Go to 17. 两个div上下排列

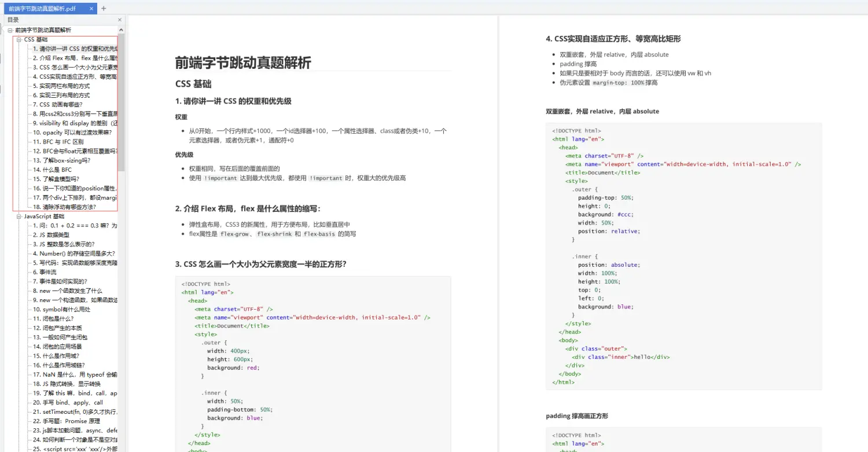tap(75, 197)
